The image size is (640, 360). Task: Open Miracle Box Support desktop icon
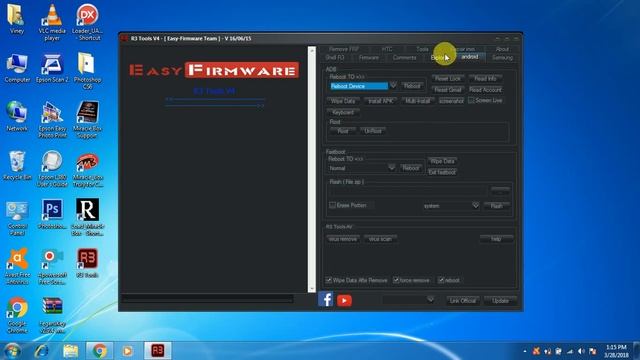click(87, 120)
